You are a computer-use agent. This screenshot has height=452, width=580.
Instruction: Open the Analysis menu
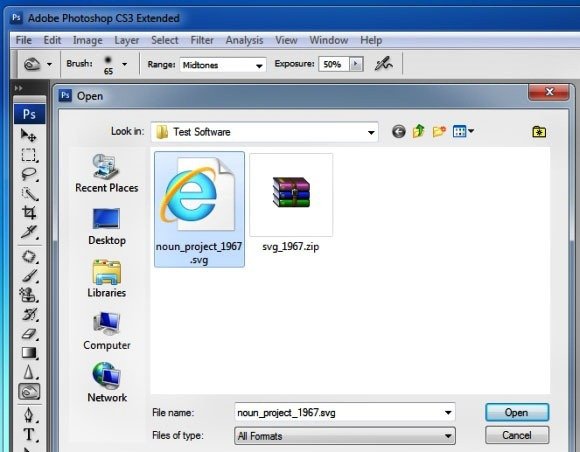[x=244, y=40]
